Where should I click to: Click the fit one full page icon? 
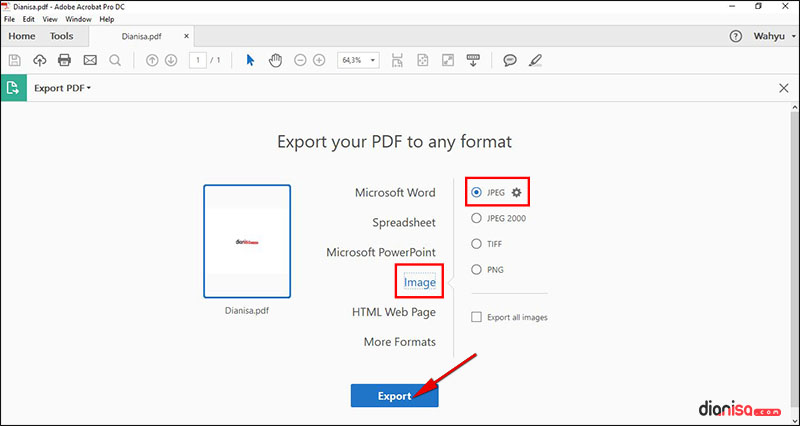(x=422, y=60)
